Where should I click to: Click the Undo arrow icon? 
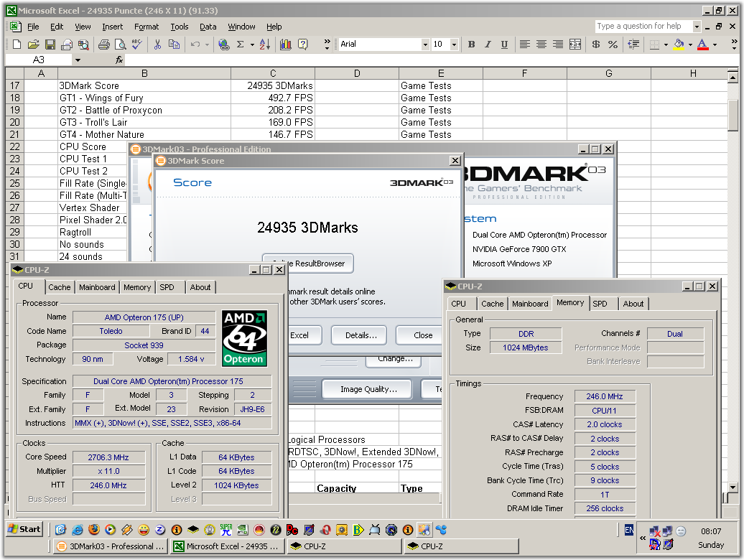point(195,45)
